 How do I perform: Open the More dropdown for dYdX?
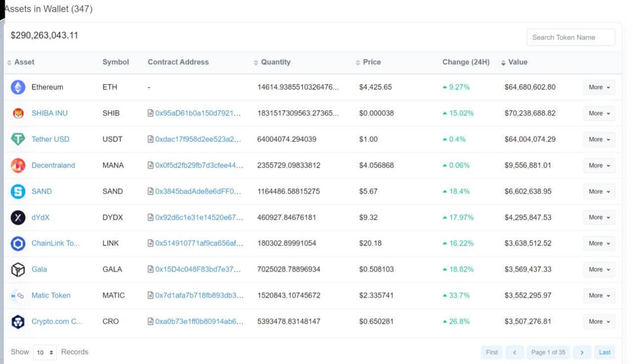[x=599, y=217]
